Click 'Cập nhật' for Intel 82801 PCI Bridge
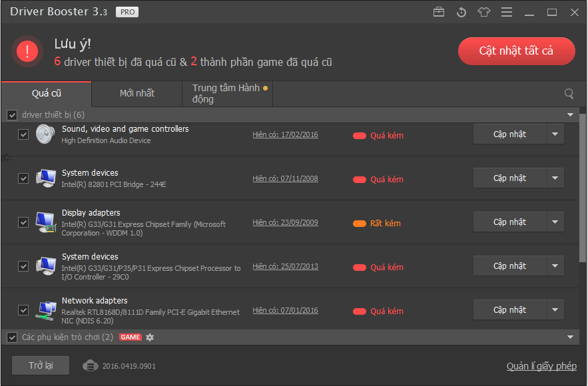Image resolution: width=588 pixels, height=386 pixels. (509, 178)
